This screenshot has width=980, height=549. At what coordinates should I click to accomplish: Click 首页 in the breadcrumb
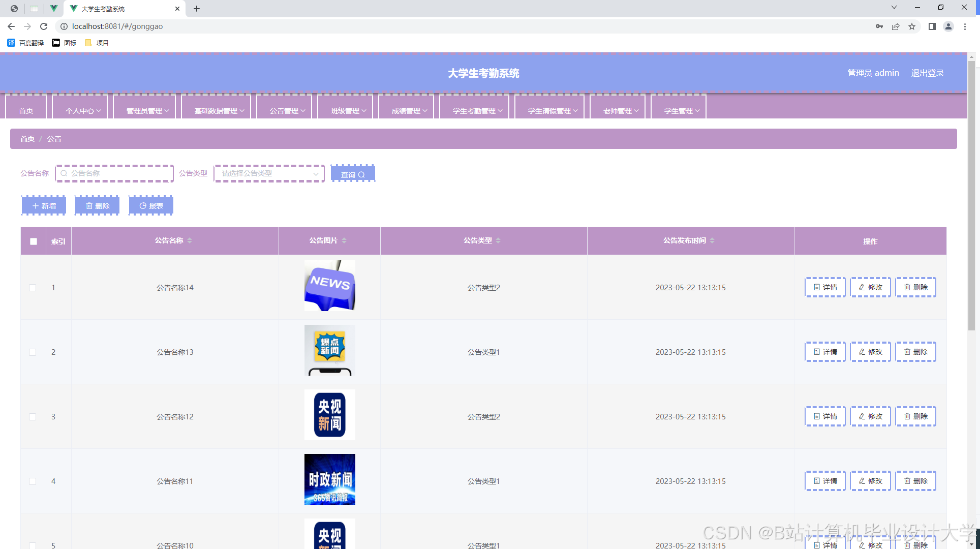pyautogui.click(x=27, y=139)
